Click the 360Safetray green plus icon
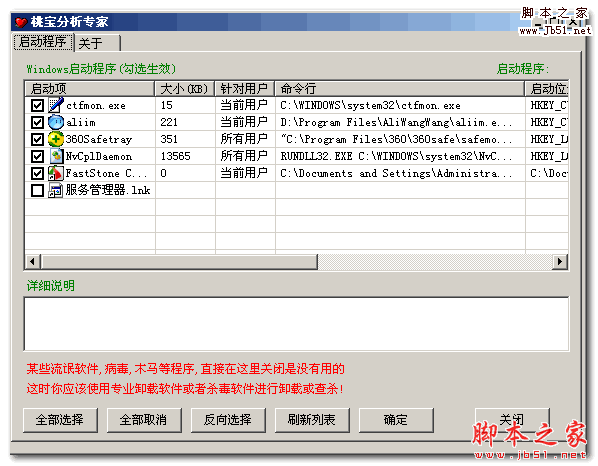The image size is (598, 466). click(56, 139)
